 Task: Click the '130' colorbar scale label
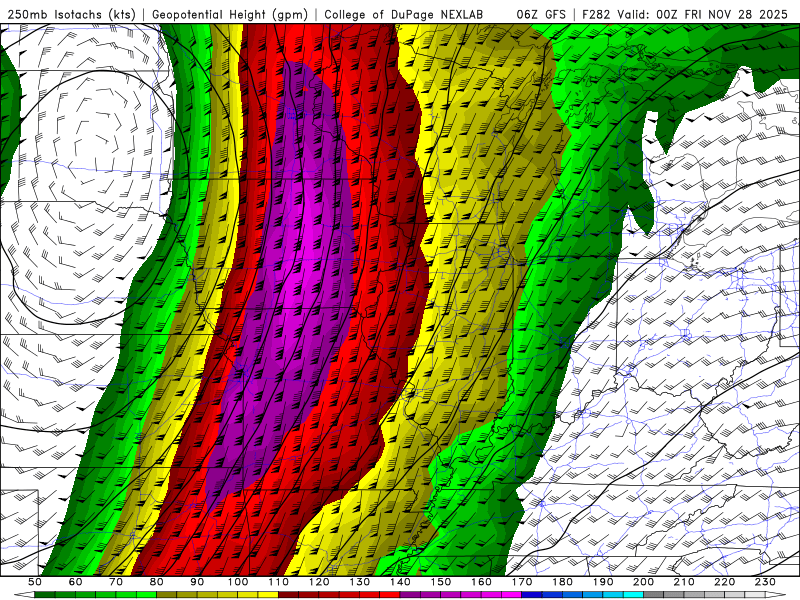[x=359, y=582]
